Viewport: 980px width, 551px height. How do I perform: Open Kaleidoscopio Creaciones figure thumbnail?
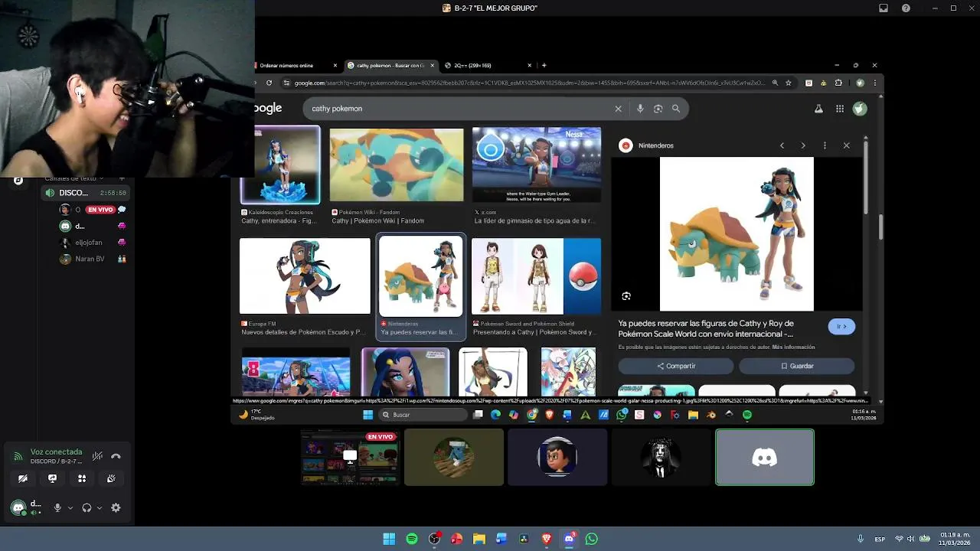(x=280, y=165)
